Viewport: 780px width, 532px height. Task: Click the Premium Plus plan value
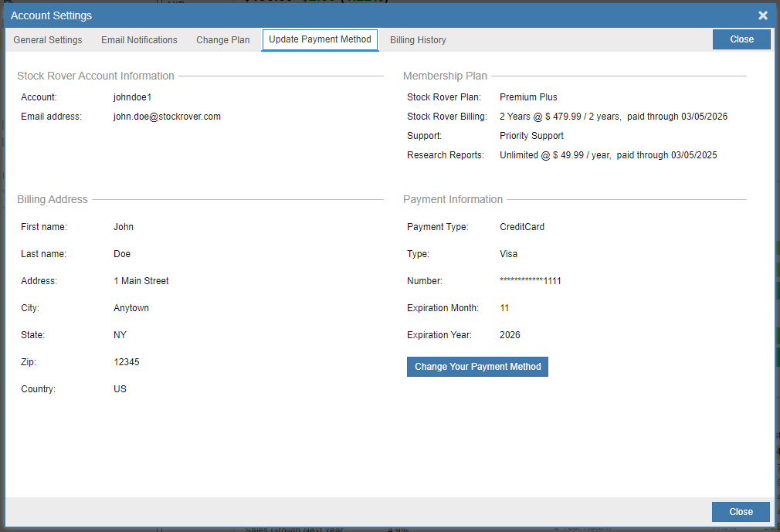point(528,97)
